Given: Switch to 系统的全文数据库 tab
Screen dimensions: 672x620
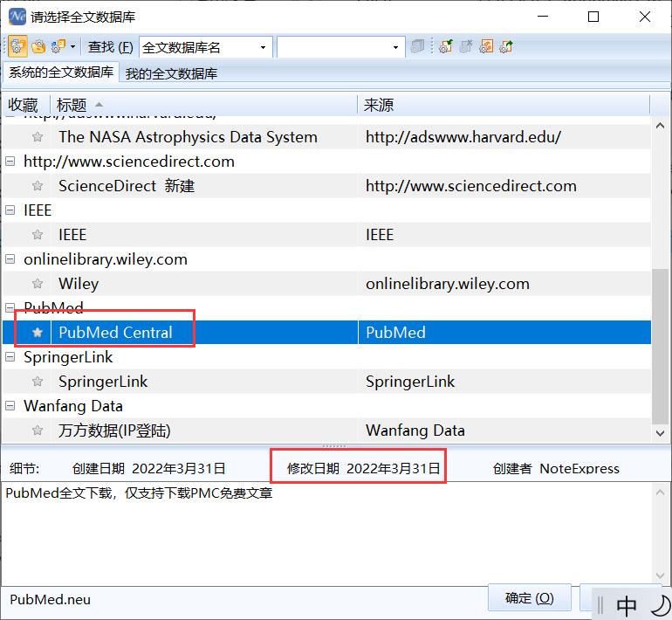Looking at the screenshot, I should (x=61, y=72).
